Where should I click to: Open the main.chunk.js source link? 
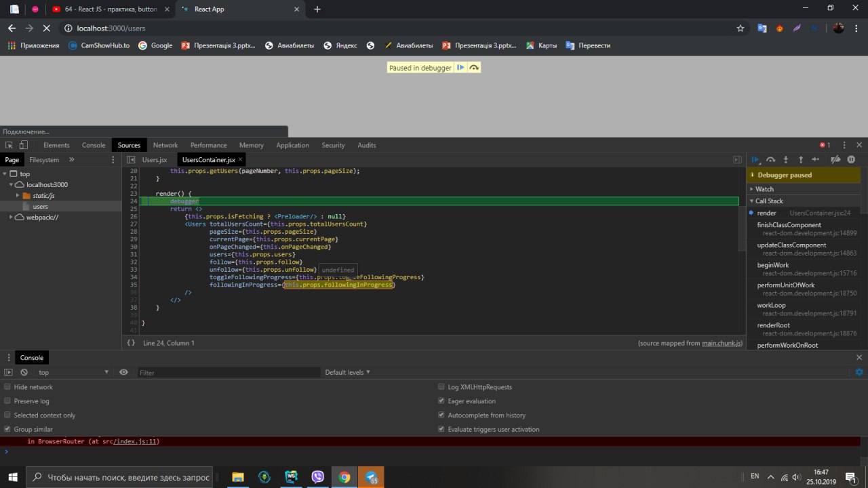click(722, 344)
